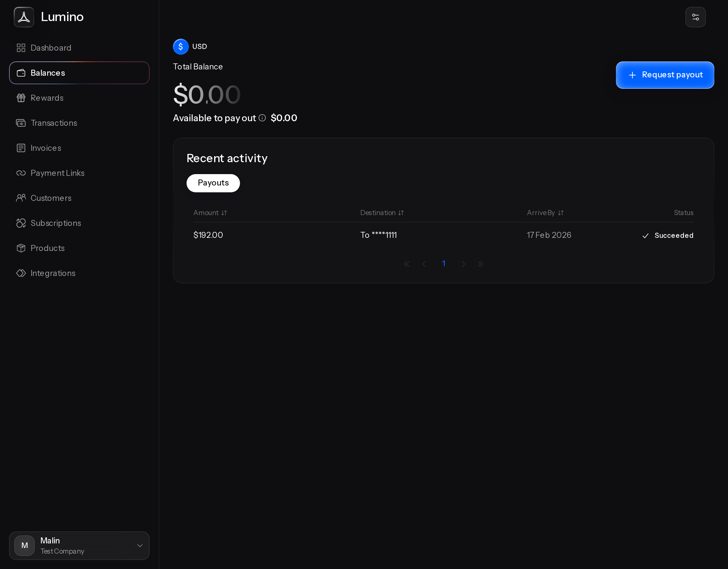Click the info icon beside Available to pay out
Screen dimensions: 728x569
[x=262, y=118]
